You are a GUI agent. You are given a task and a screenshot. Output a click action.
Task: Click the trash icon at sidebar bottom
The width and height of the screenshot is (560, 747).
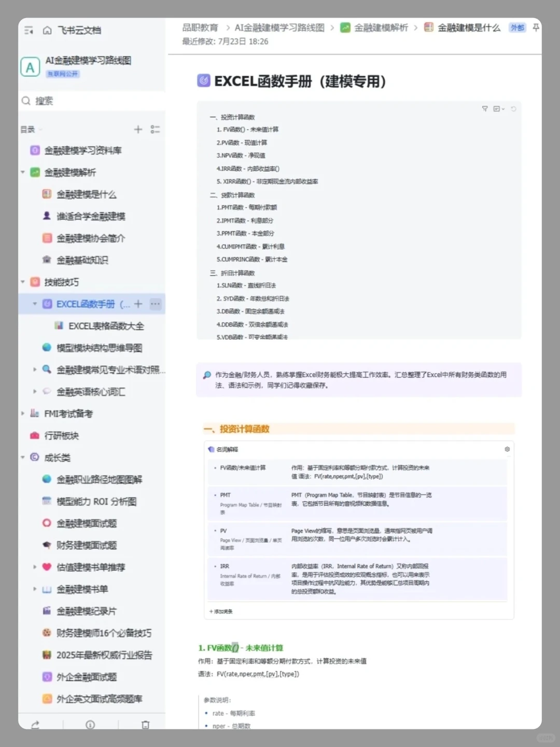tap(145, 725)
